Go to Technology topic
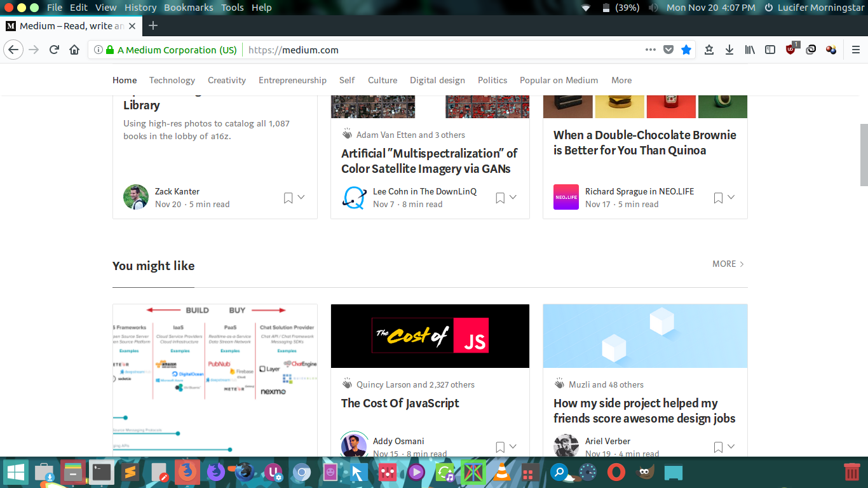This screenshot has width=868, height=488. (x=172, y=80)
